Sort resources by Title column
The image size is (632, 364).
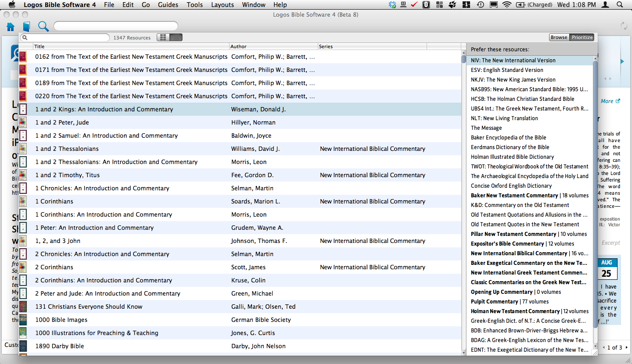131,46
